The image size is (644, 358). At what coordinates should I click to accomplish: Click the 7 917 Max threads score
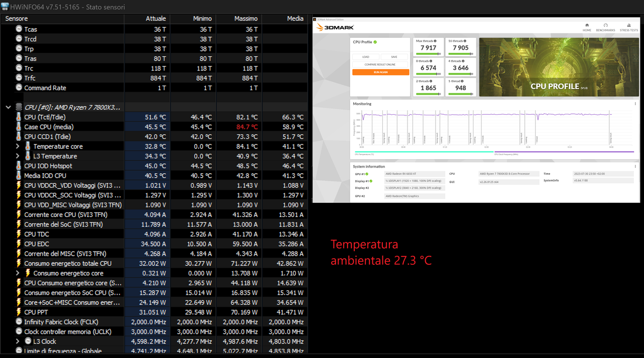[x=429, y=48]
